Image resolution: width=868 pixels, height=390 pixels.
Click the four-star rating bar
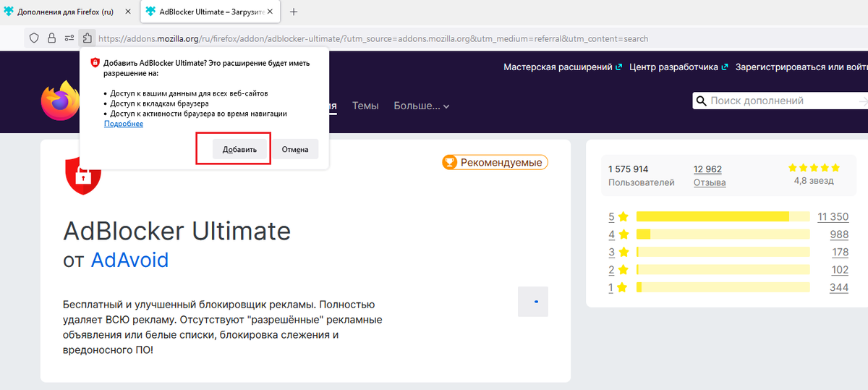723,234
